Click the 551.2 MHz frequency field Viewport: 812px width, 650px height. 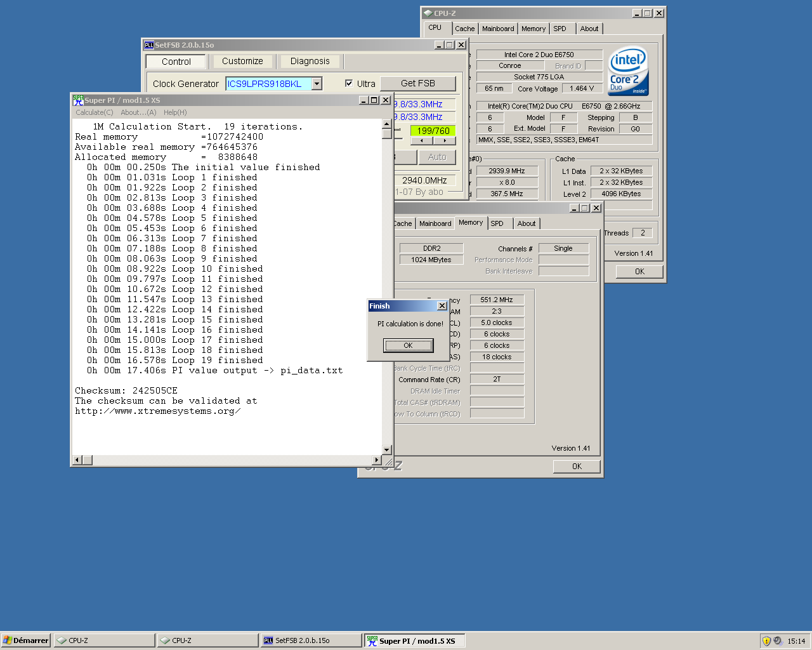(497, 300)
